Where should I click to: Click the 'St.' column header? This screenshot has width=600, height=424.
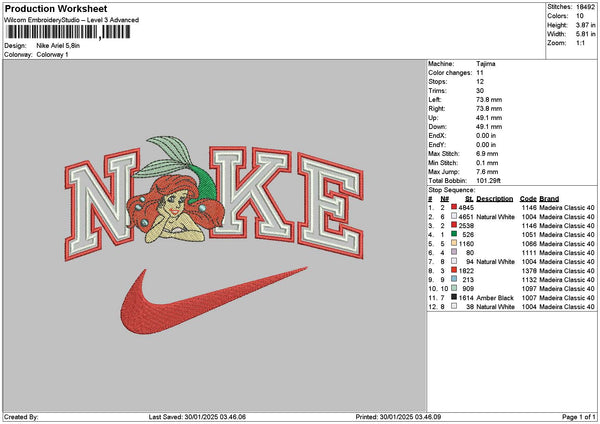469,199
